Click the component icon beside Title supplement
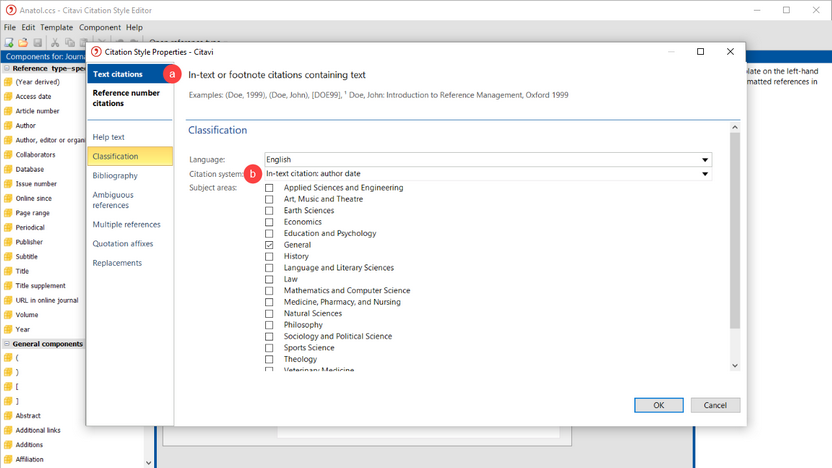This screenshot has width=832, height=468. click(x=8, y=285)
